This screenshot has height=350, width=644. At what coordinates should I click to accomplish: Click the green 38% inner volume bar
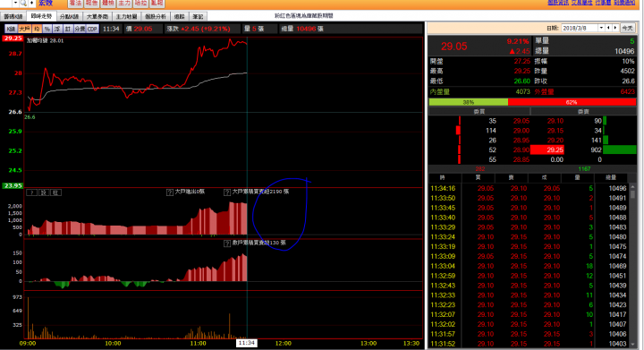pyautogui.click(x=468, y=102)
